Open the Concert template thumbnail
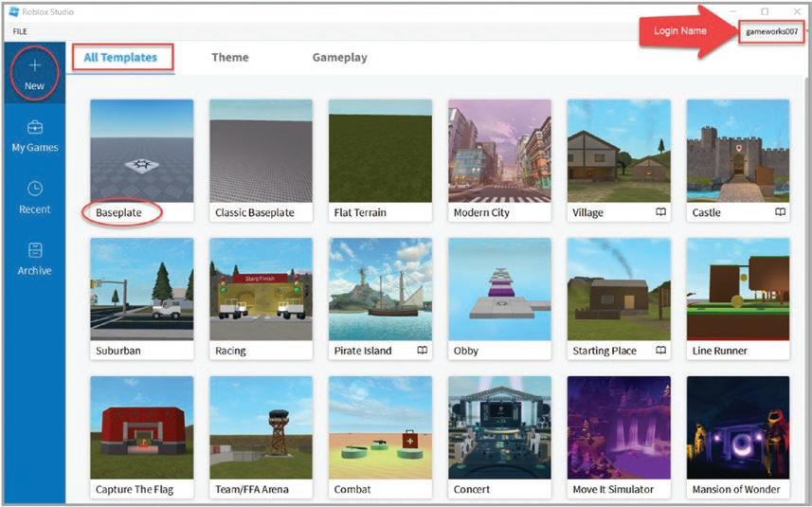The image size is (812, 507). pyautogui.click(x=499, y=427)
